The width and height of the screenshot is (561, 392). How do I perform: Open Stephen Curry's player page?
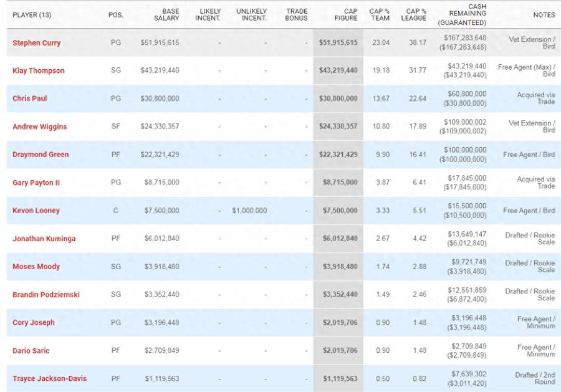[x=37, y=43]
